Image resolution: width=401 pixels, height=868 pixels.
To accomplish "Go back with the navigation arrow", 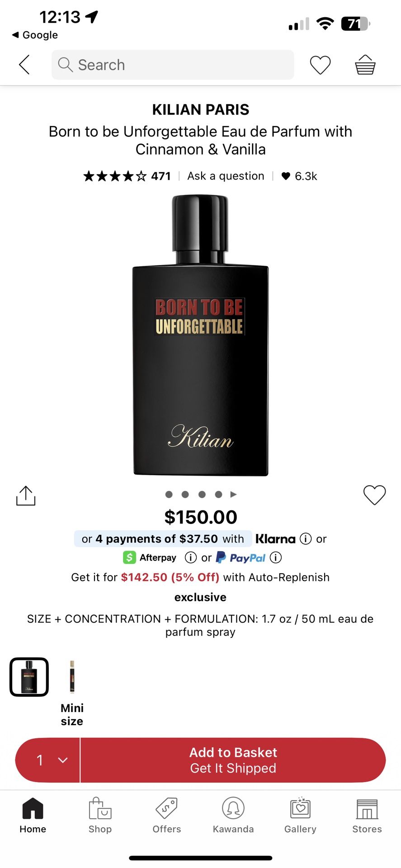I will 23,65.
